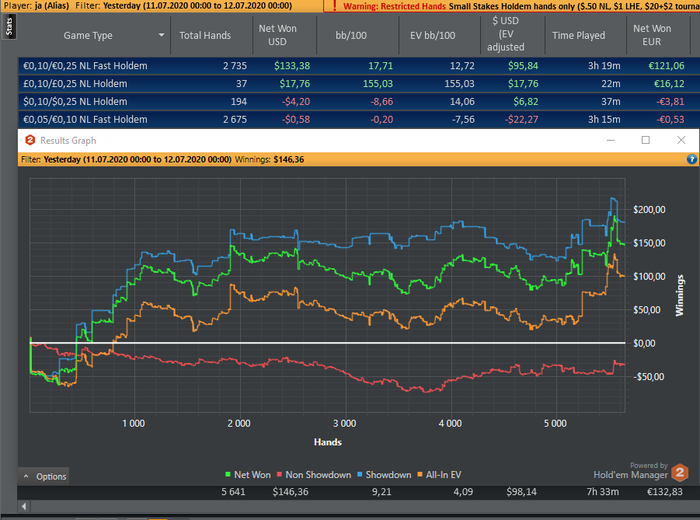Click the Player: ja (Alias) label
Viewport: 700px width, 520px height.
tap(36, 6)
